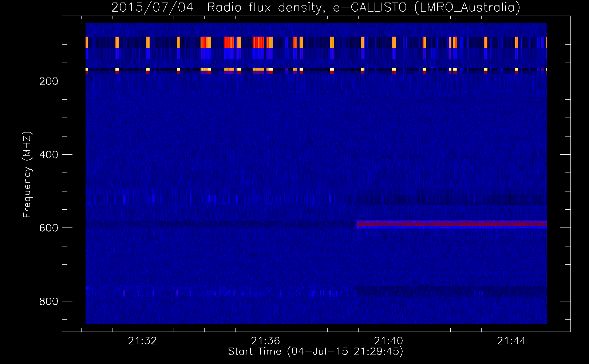Screen dimensions: 589x364
Task: Click the 21:32 time tick label
Action: tap(143, 341)
